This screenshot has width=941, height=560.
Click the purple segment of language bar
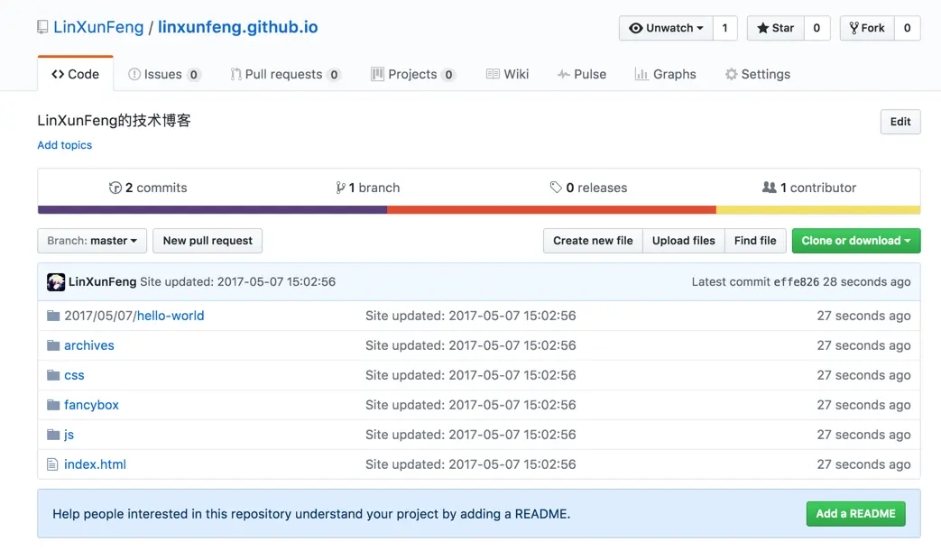pyautogui.click(x=212, y=210)
